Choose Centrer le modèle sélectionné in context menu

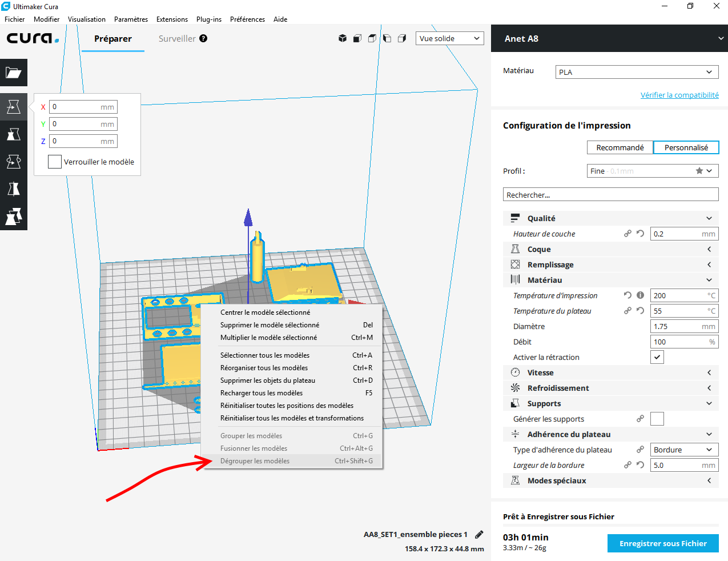(292, 312)
